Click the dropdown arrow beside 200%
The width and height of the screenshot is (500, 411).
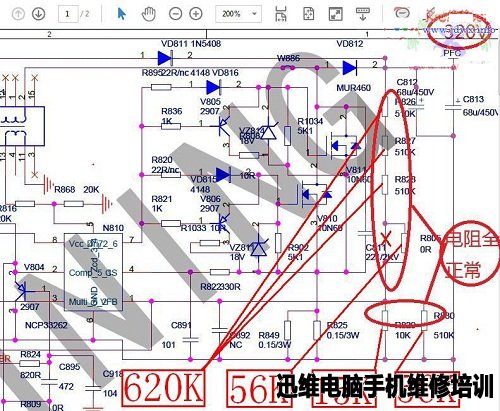(x=255, y=14)
